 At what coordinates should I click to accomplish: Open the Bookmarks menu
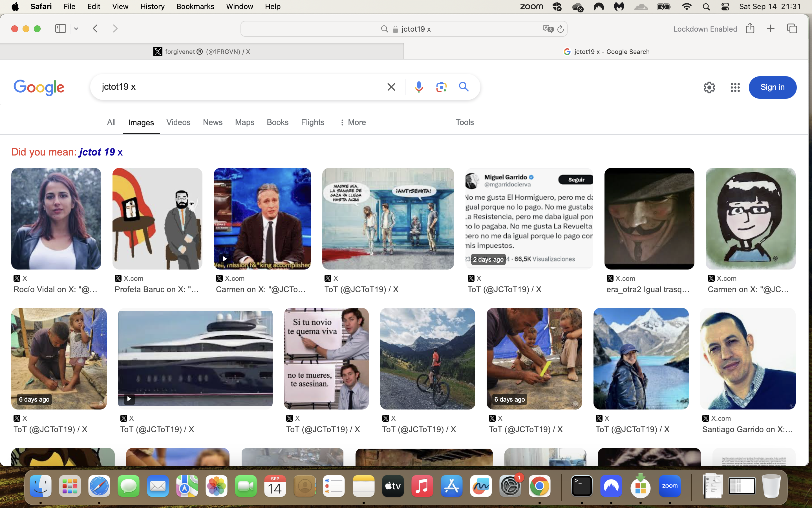195,7
